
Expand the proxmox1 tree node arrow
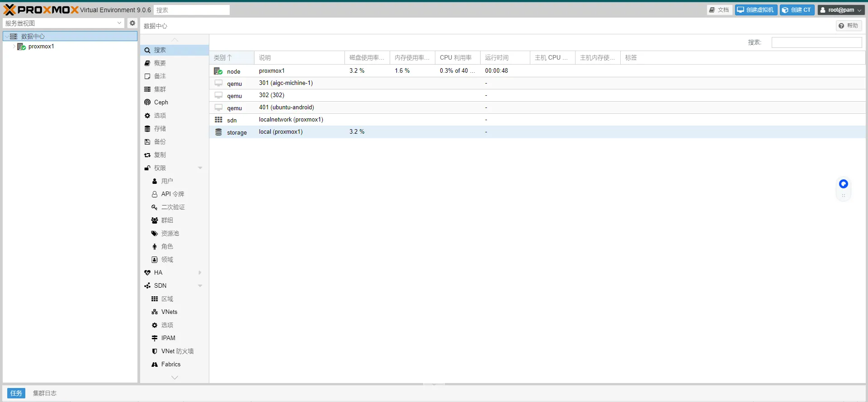[14, 47]
